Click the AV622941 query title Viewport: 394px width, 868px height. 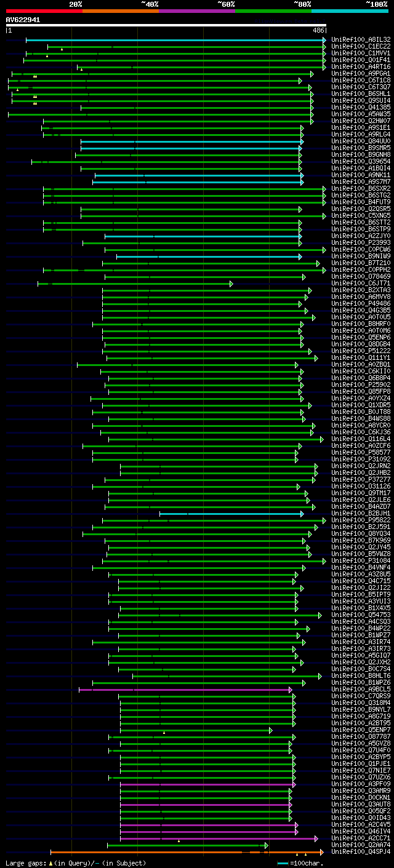point(23,20)
